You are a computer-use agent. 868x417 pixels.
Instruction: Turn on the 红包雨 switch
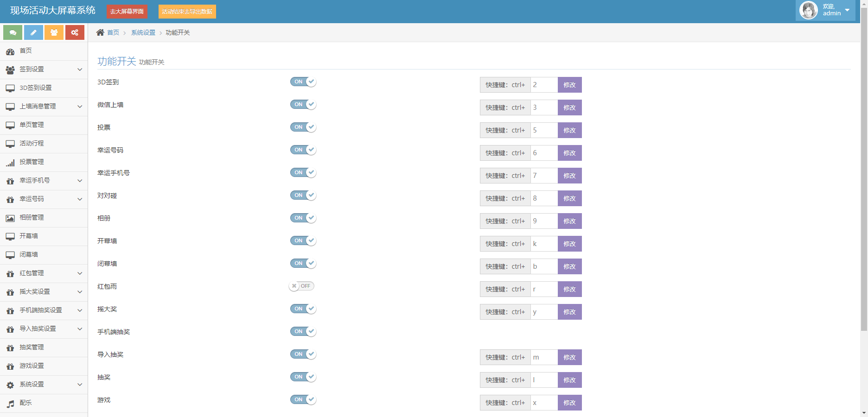tap(301, 286)
